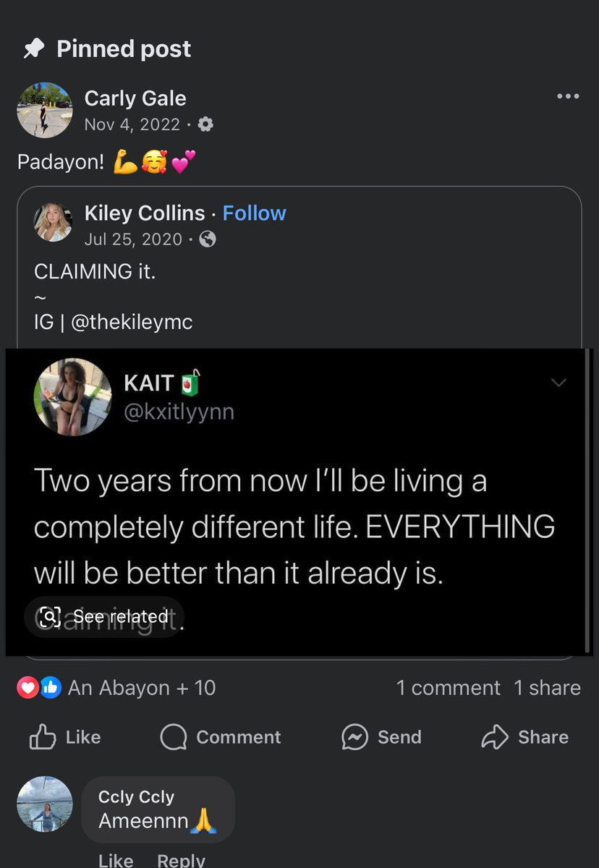Open An Abayon + 10 reactions list

(142, 688)
